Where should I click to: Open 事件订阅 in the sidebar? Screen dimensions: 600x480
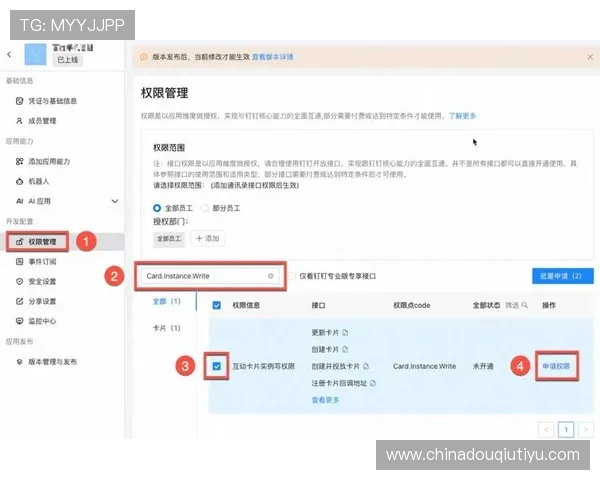coord(42,262)
